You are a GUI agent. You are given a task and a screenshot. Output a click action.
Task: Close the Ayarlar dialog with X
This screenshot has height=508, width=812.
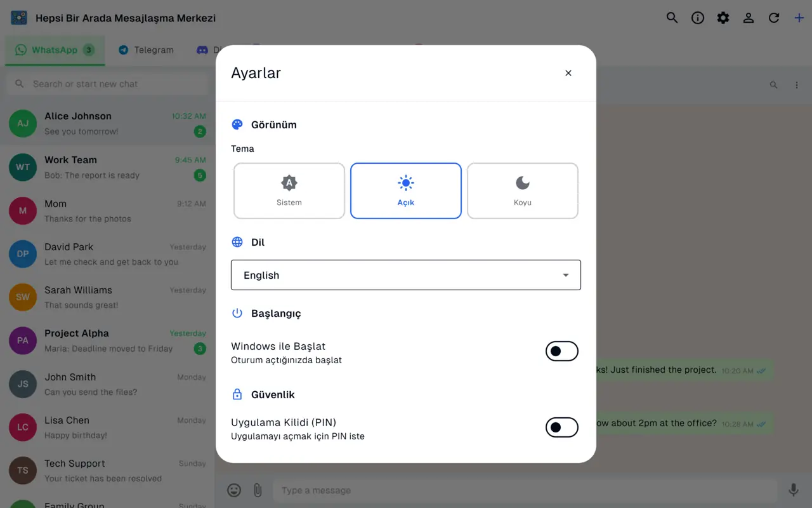[x=568, y=73]
